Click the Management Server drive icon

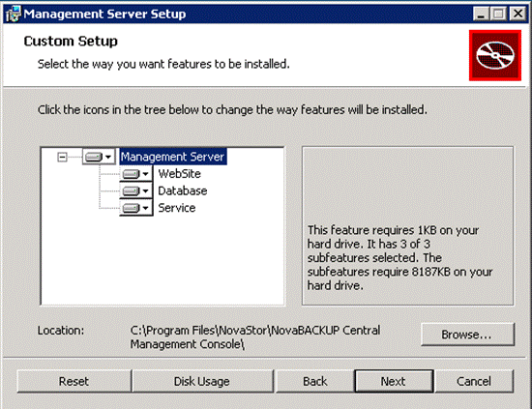[x=94, y=157]
